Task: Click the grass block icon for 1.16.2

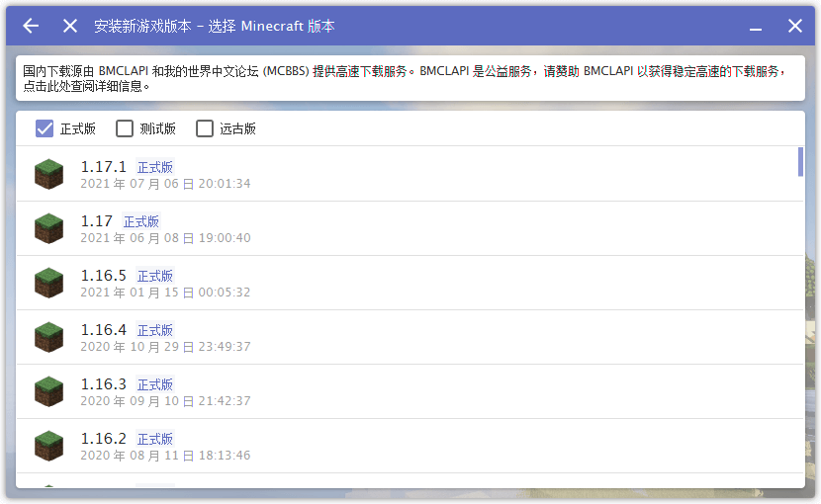Action: (x=48, y=446)
